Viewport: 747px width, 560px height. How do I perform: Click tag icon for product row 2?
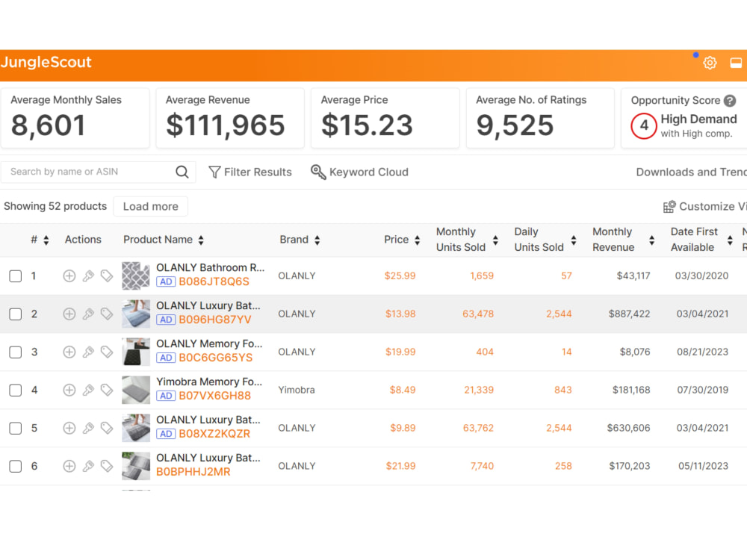pyautogui.click(x=107, y=314)
